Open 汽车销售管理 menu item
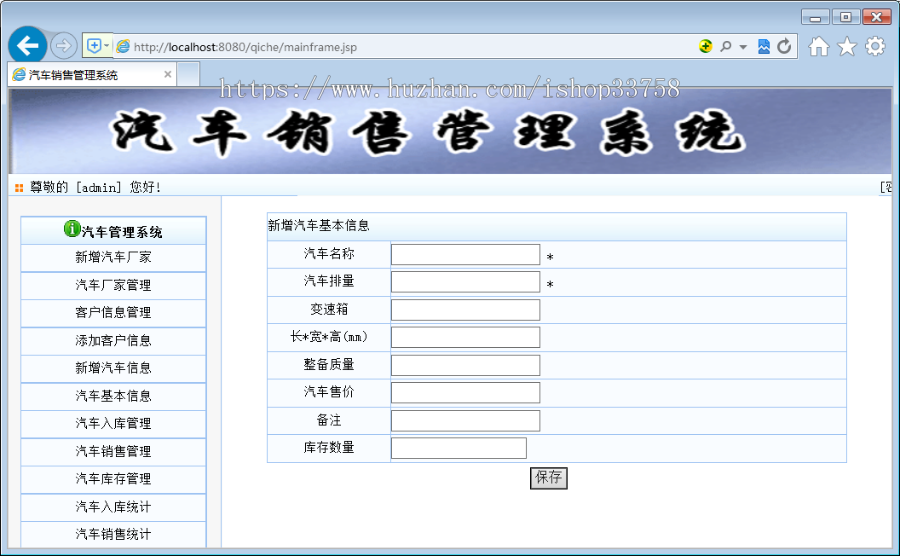Viewport: 900px width, 556px height. point(113,452)
